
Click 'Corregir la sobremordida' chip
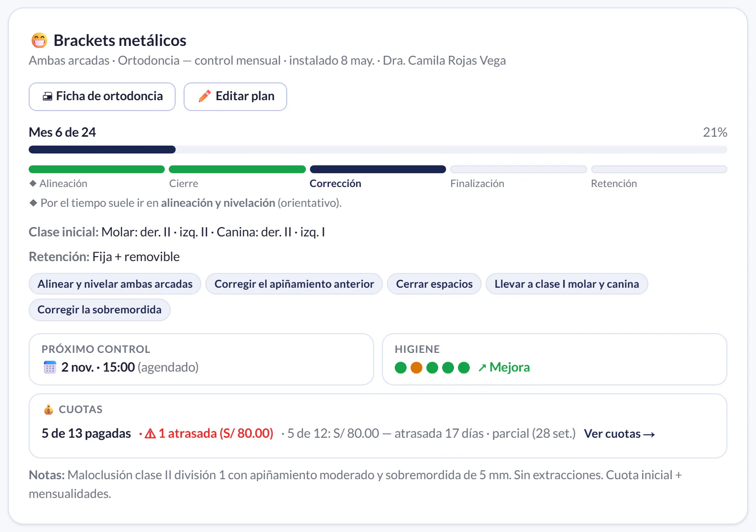[100, 309]
